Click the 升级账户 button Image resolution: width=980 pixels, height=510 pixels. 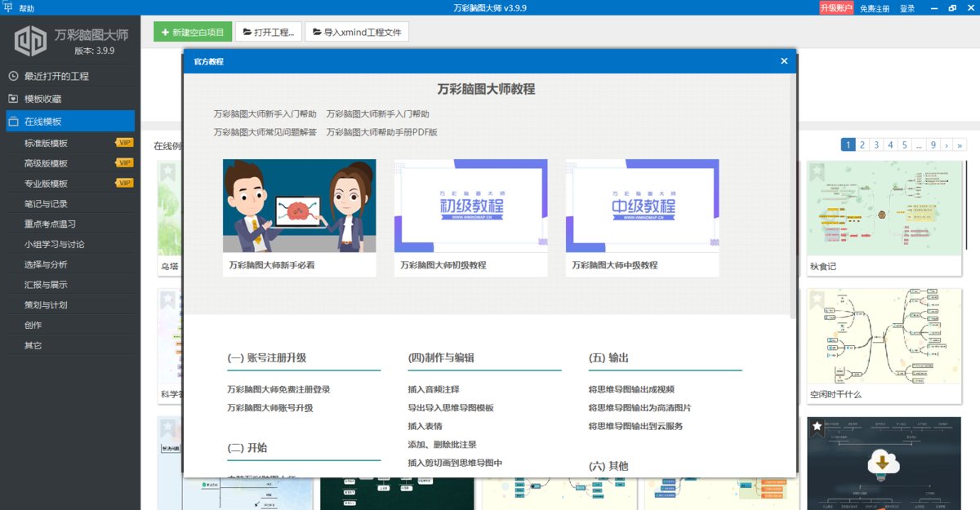(836, 8)
